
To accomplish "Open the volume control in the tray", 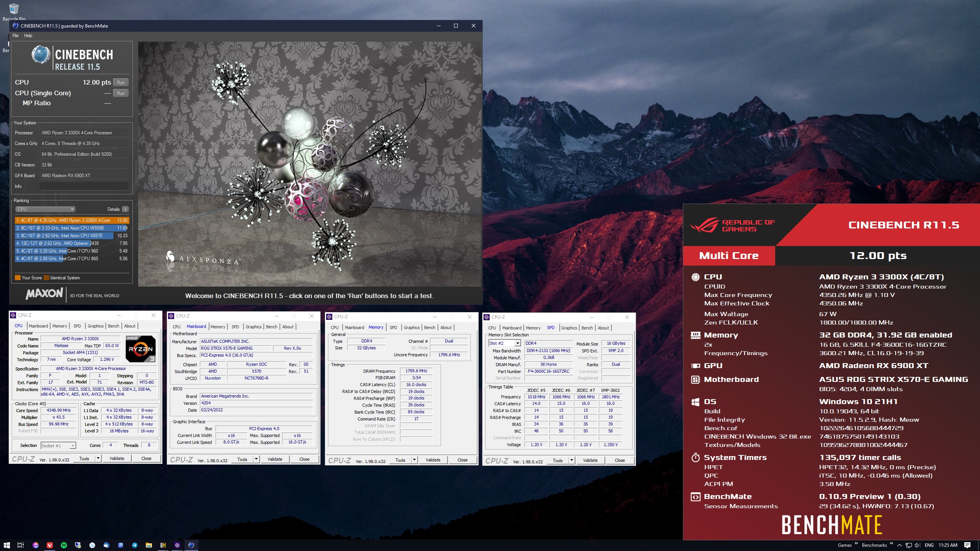I will point(917,545).
